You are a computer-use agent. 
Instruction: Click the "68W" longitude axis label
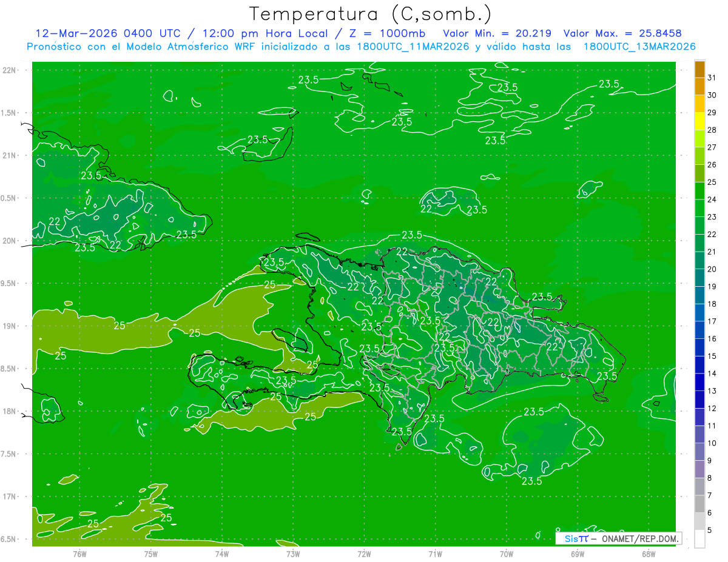[x=648, y=554]
